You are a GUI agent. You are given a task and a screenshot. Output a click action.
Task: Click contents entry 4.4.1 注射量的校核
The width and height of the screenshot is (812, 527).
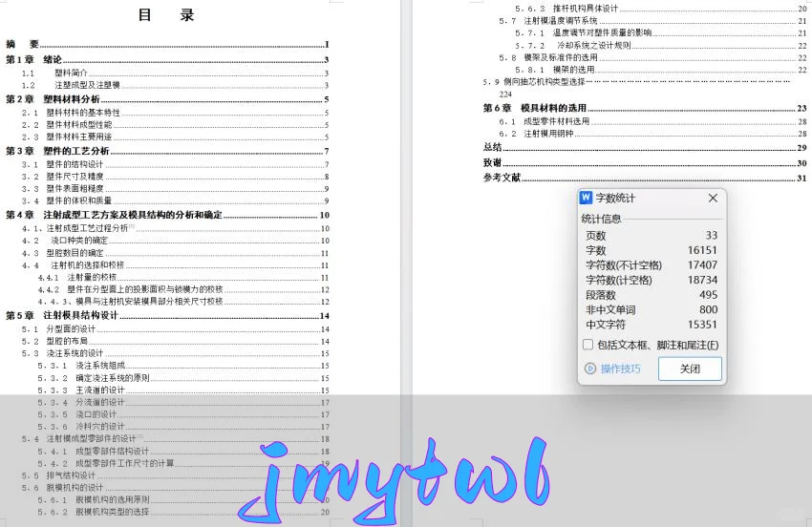[183, 278]
